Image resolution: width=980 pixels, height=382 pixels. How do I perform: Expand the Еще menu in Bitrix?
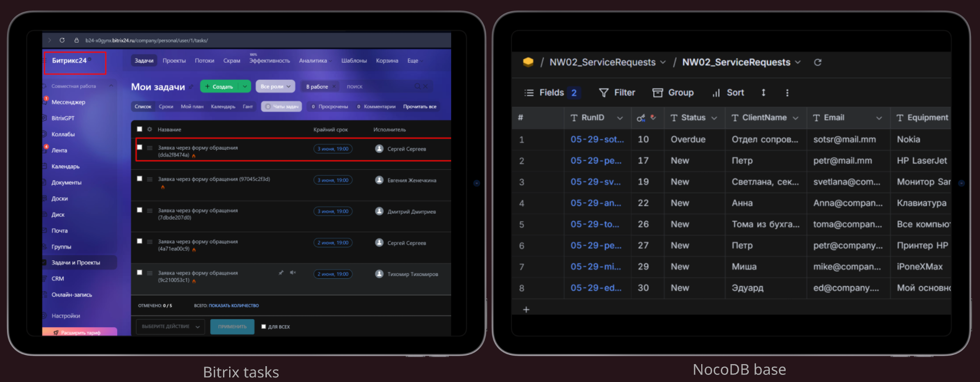click(x=415, y=60)
